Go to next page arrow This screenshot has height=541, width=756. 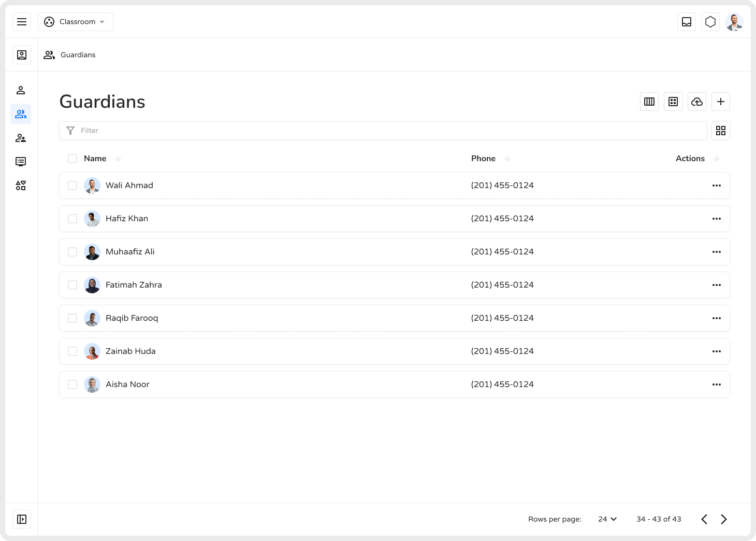pos(724,519)
